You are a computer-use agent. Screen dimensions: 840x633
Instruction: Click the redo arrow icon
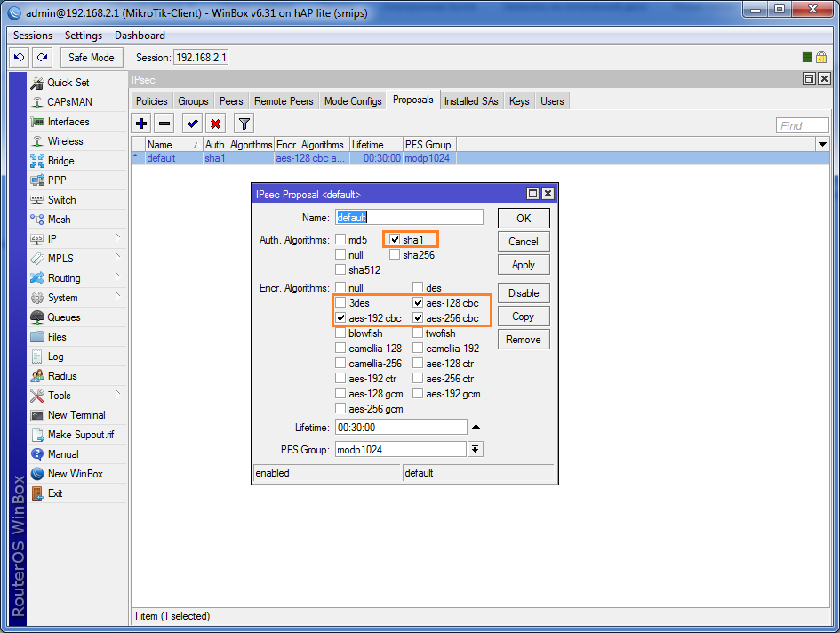pyautogui.click(x=43, y=58)
